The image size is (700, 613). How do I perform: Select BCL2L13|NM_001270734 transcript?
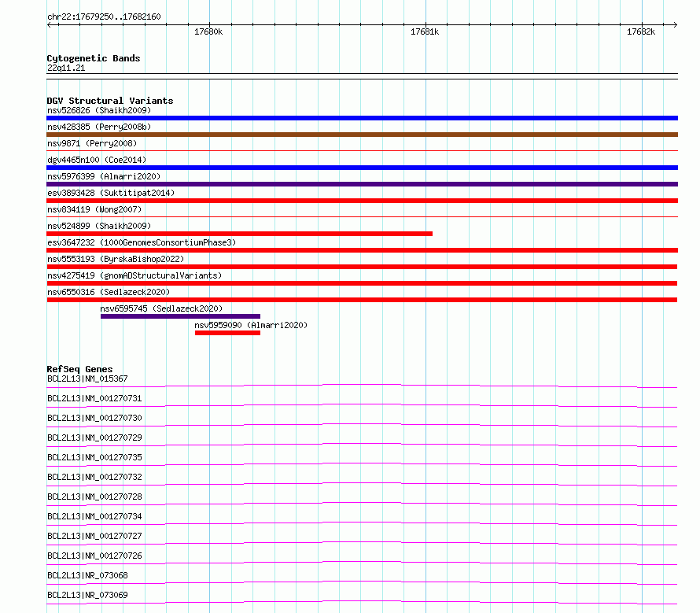tap(94, 516)
